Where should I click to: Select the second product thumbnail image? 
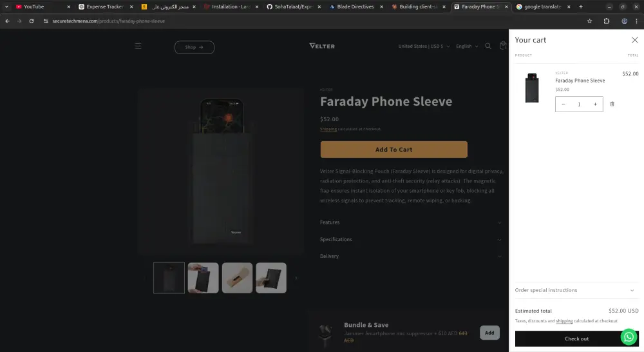click(204, 278)
